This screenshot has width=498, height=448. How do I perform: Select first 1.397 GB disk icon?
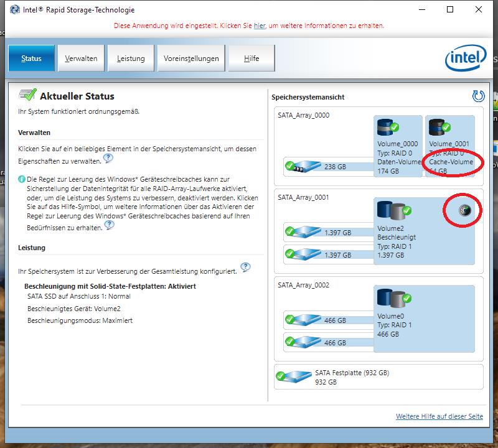(x=303, y=231)
